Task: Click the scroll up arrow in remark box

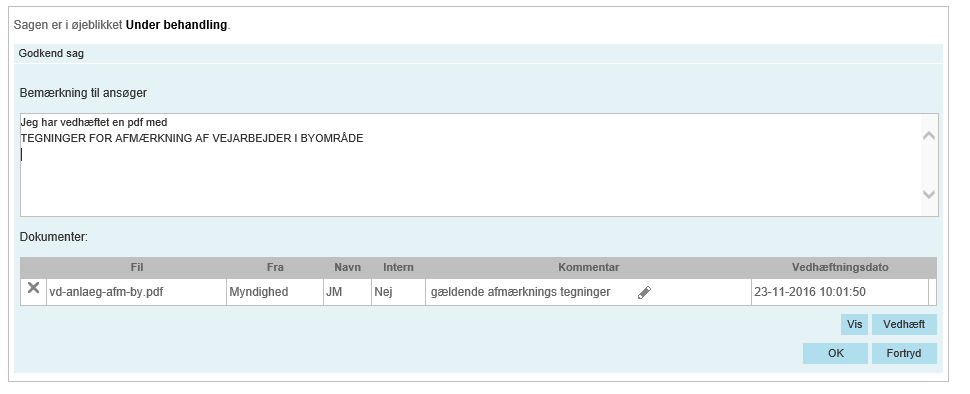Action: click(929, 135)
